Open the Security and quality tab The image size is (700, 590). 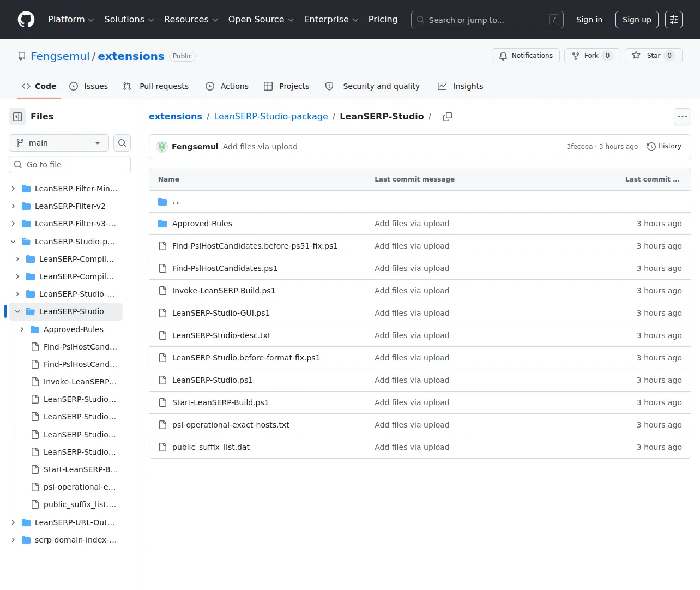pyautogui.click(x=372, y=86)
